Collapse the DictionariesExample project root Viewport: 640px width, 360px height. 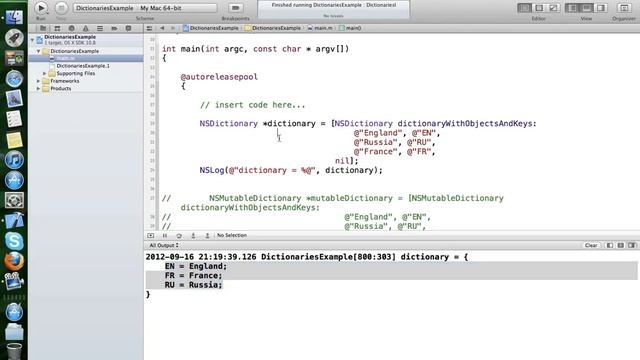pos(32,40)
